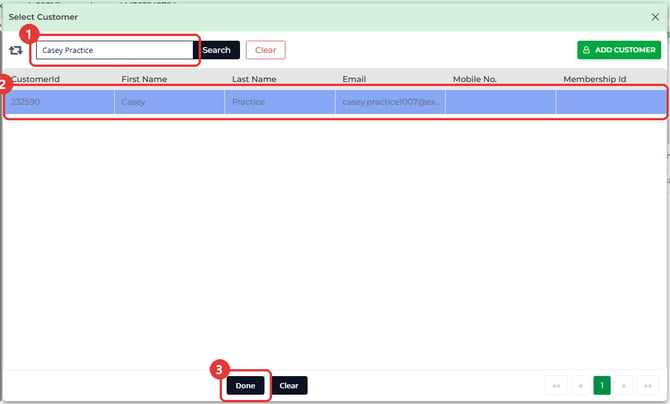The image size is (670, 404).
Task: Click the Mobile No. column header
Action: point(475,79)
